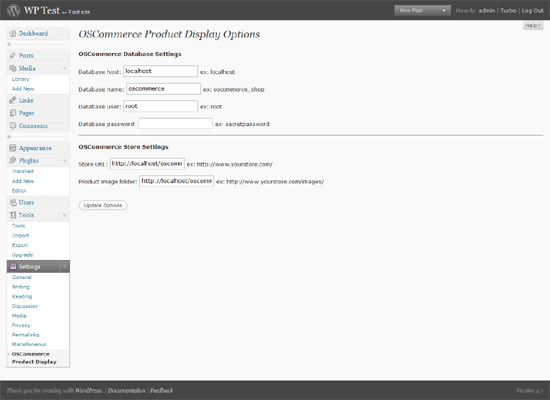The image size is (550, 400).
Task: Open Privacy settings page
Action: pyautogui.click(x=21, y=325)
